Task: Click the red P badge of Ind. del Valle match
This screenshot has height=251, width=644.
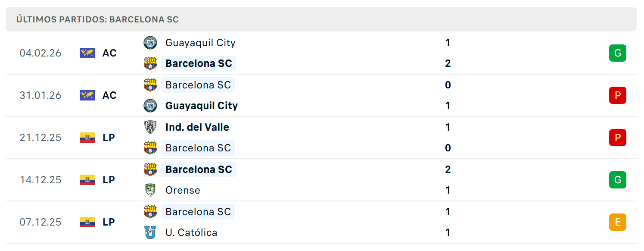Action: [x=617, y=138]
